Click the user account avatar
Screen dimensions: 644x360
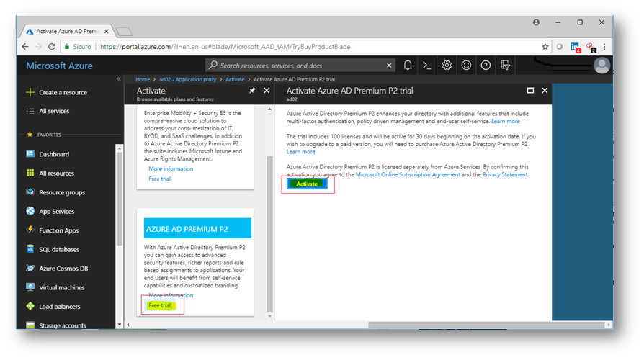601,66
